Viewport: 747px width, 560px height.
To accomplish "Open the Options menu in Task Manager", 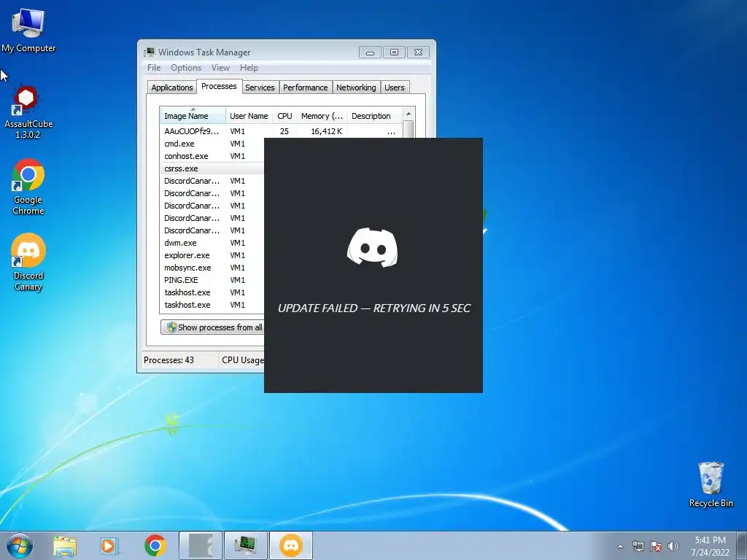I will [186, 68].
